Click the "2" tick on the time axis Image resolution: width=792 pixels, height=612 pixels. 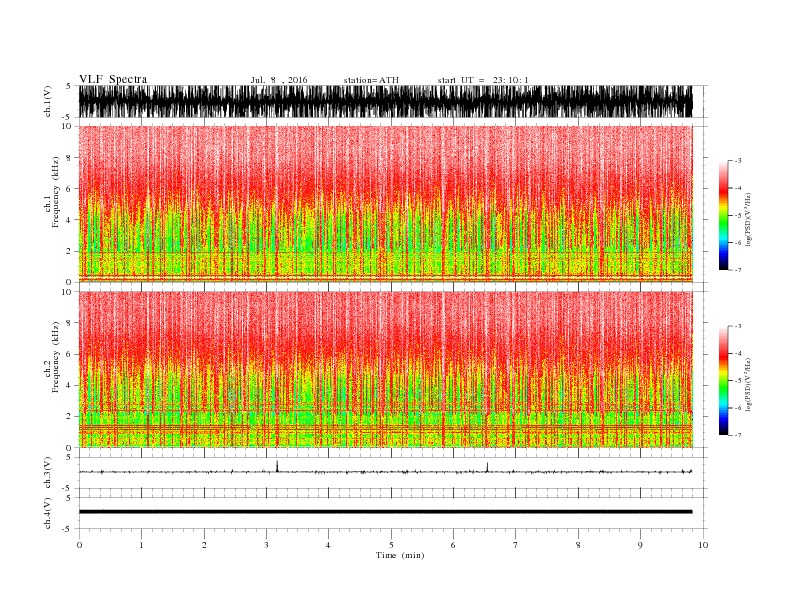pos(204,545)
